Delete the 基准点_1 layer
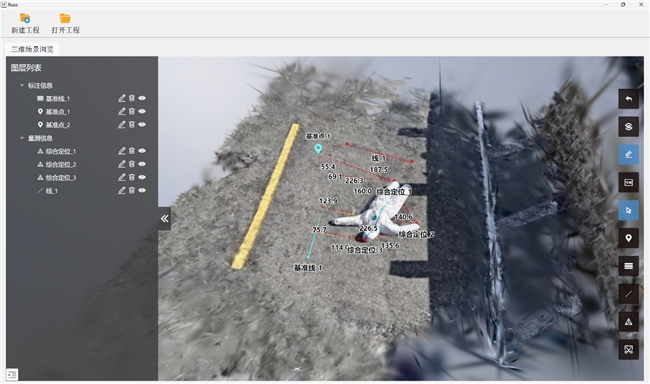The width and height of the screenshot is (650, 384). coord(132,111)
